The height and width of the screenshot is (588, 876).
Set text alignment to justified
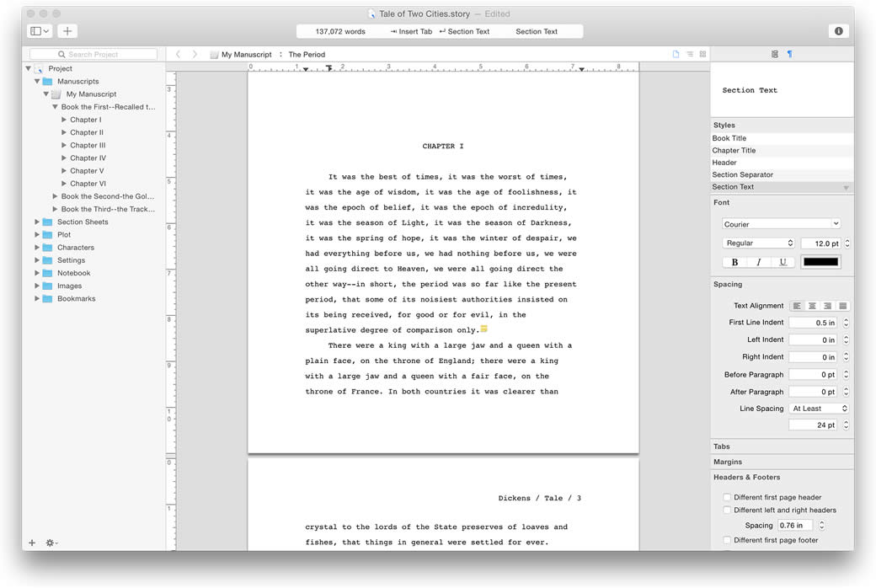(x=842, y=306)
